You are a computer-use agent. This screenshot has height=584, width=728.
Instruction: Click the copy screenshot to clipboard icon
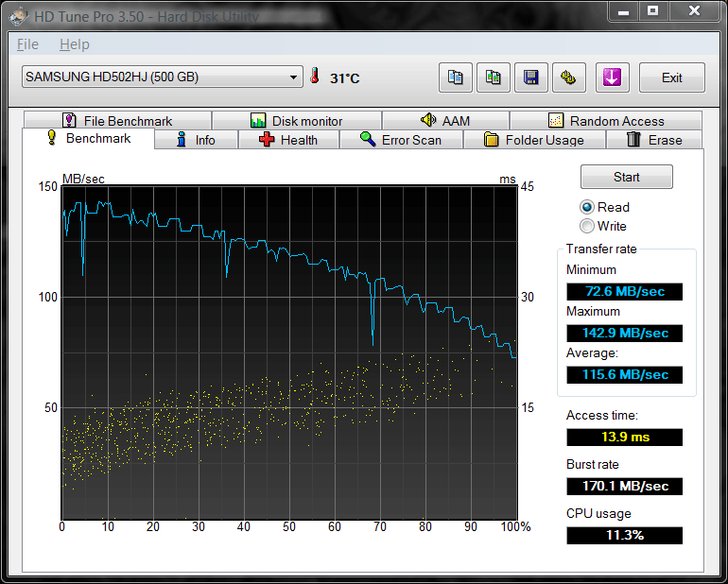[494, 77]
